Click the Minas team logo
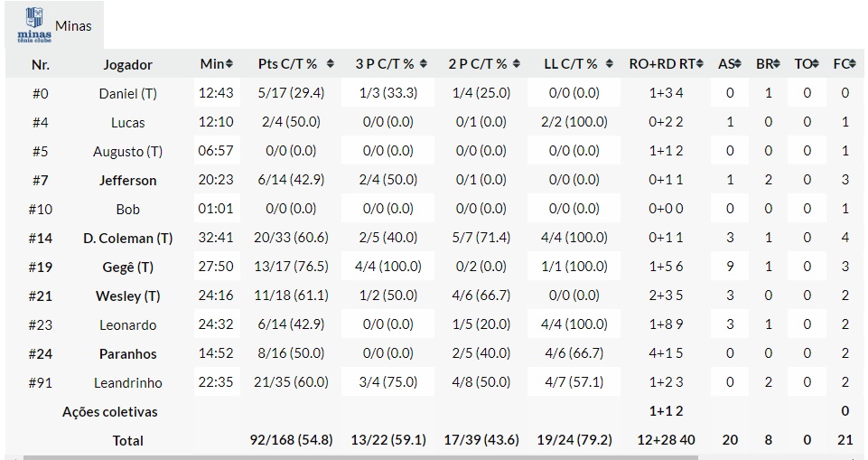 (33, 24)
